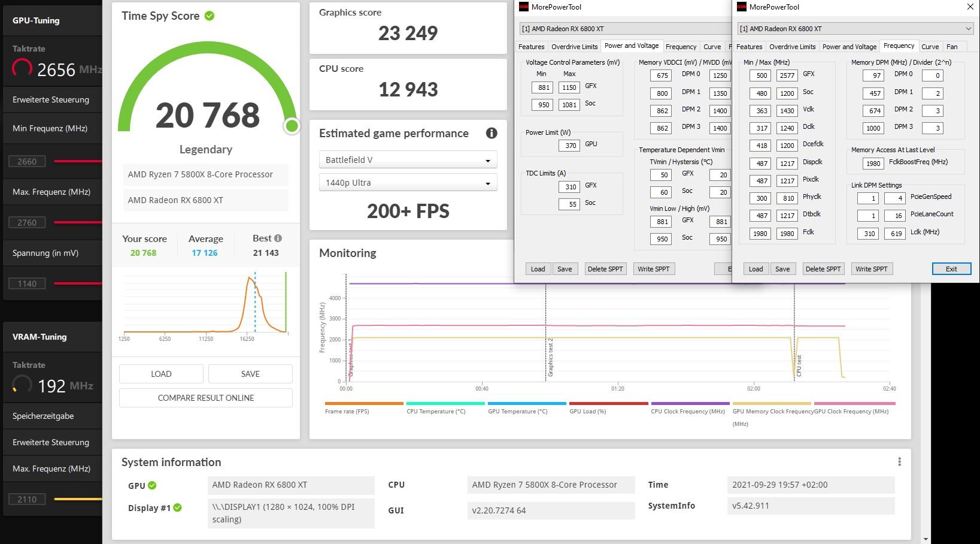Switch to Overdrive Limits tab in left MorePowerTool

tap(574, 47)
